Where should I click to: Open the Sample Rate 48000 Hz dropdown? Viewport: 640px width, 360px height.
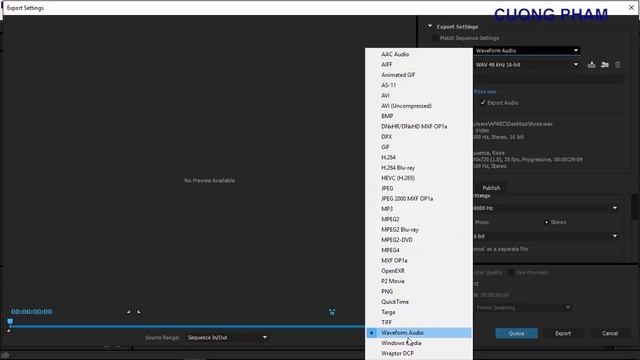(x=545, y=208)
